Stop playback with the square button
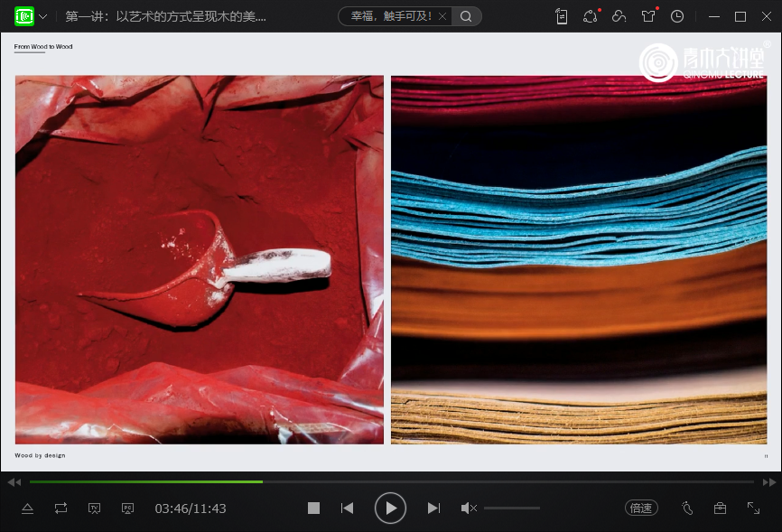Screen dimensions: 782x532 tap(313, 508)
